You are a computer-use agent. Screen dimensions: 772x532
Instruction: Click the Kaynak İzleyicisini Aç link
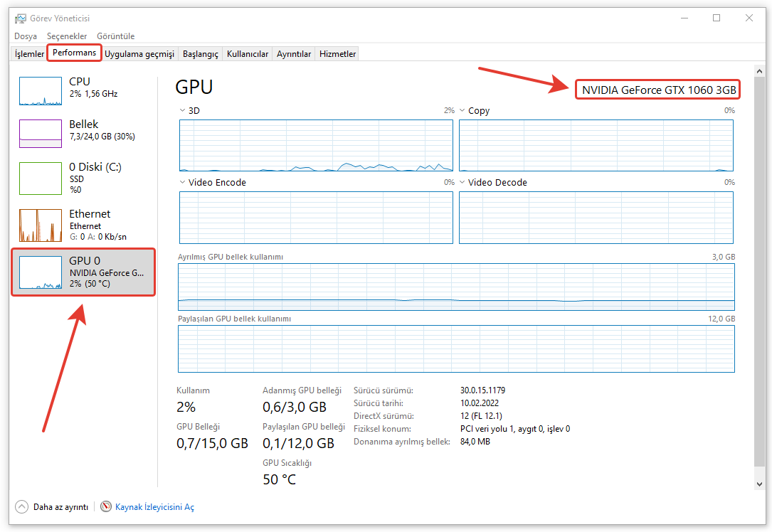(154, 507)
